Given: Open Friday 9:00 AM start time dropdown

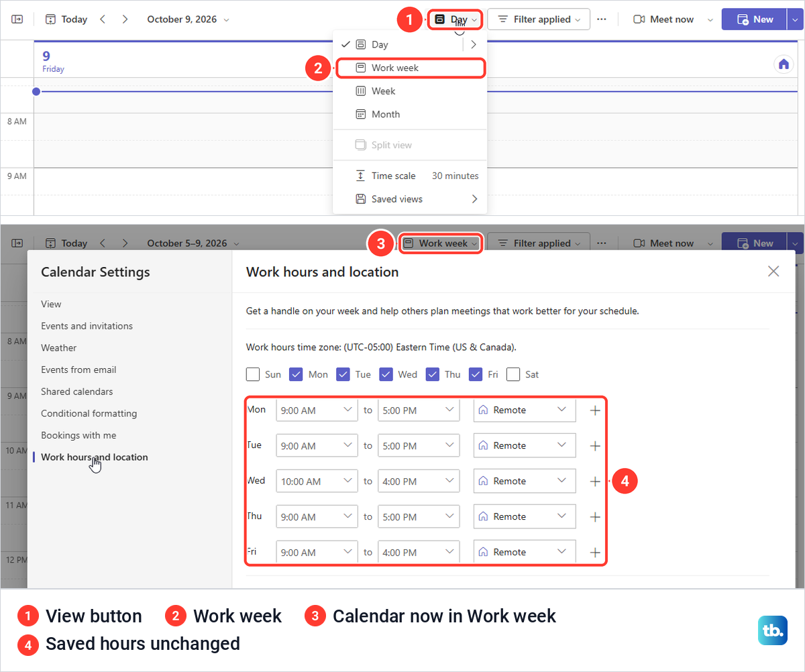Looking at the screenshot, I should (317, 552).
